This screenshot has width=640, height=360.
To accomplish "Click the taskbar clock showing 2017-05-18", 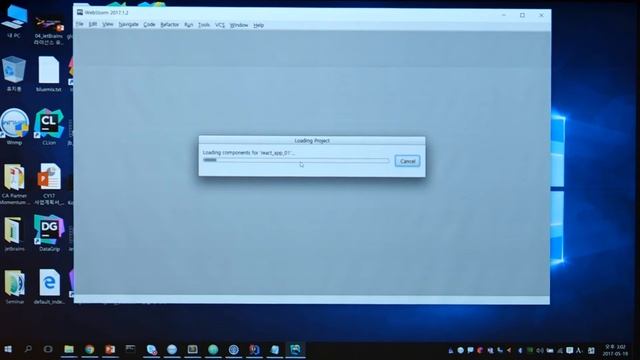I will [616, 350].
